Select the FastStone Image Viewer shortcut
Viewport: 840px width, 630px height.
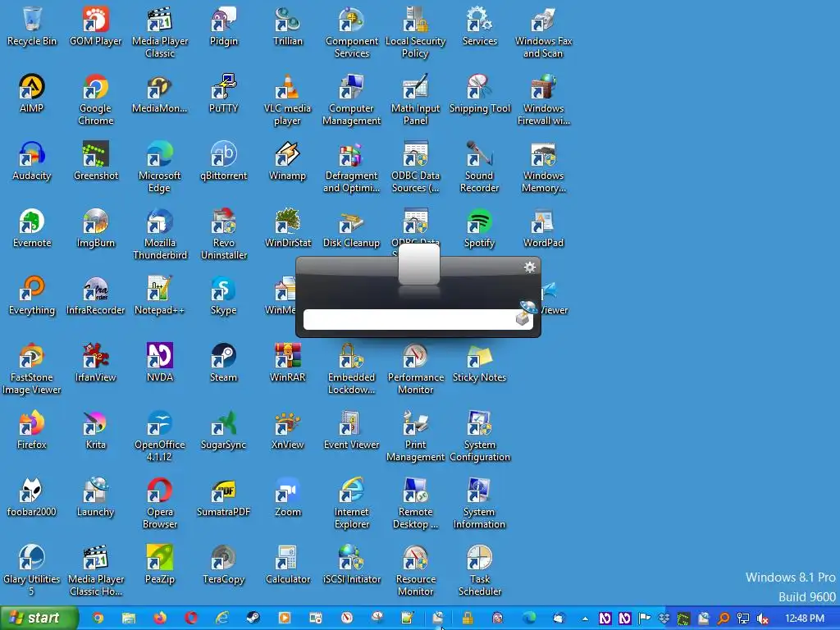coord(32,370)
